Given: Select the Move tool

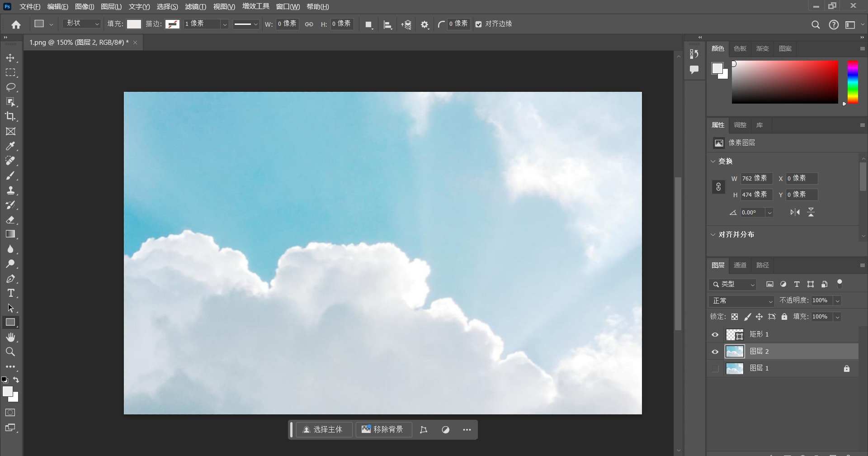Looking at the screenshot, I should pos(10,58).
